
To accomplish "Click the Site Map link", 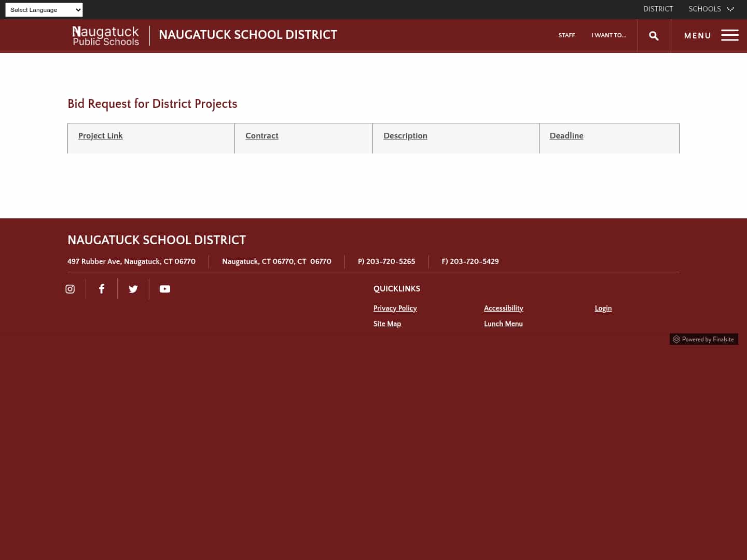I will pyautogui.click(x=387, y=324).
